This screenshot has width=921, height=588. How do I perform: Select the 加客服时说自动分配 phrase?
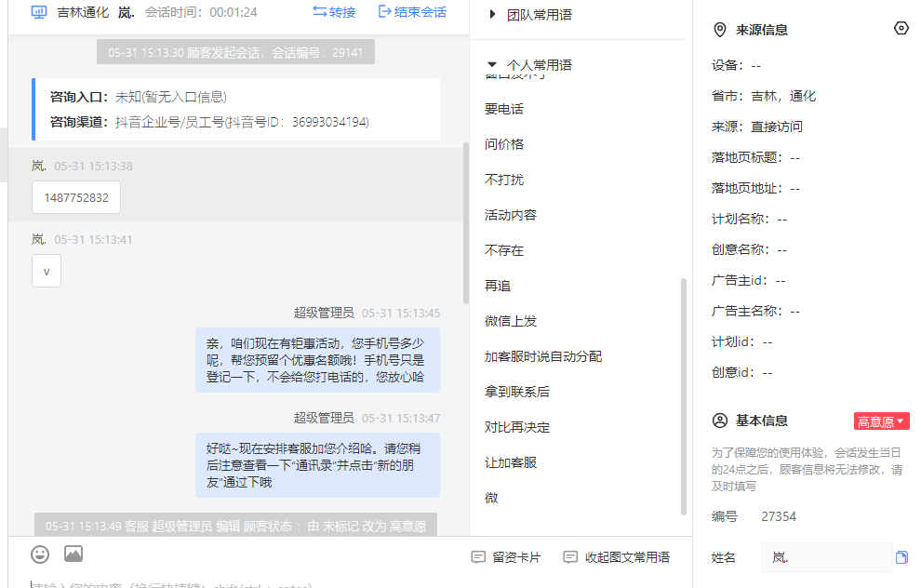click(x=542, y=356)
